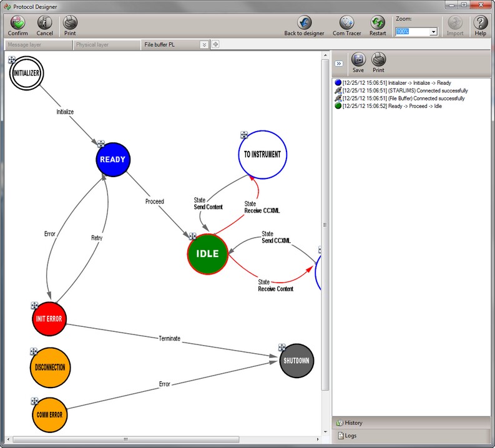Viewport: 495px width, 448px height.
Task: Click the move handle on COMM ERROR node
Action: point(34,401)
